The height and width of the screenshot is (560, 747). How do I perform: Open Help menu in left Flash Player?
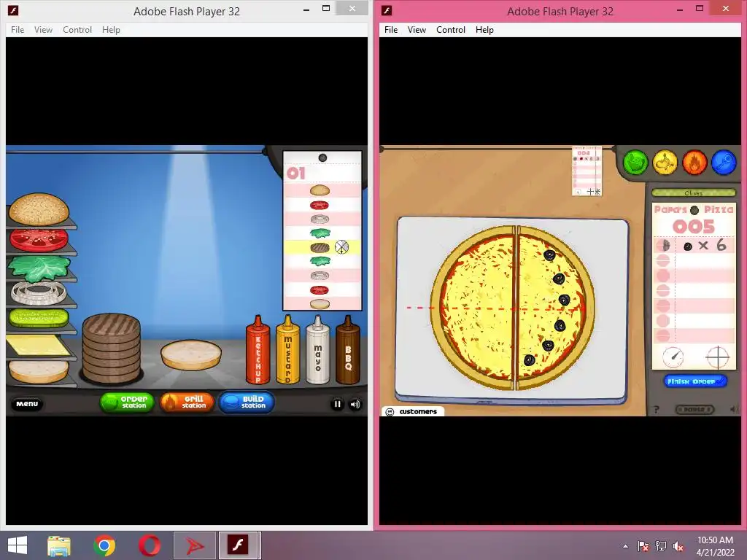111,29
